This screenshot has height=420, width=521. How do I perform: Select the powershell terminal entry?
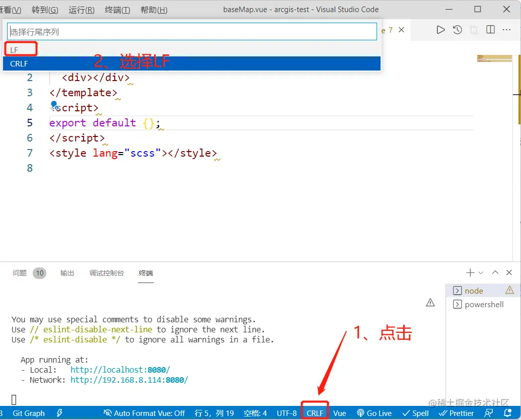(483, 304)
